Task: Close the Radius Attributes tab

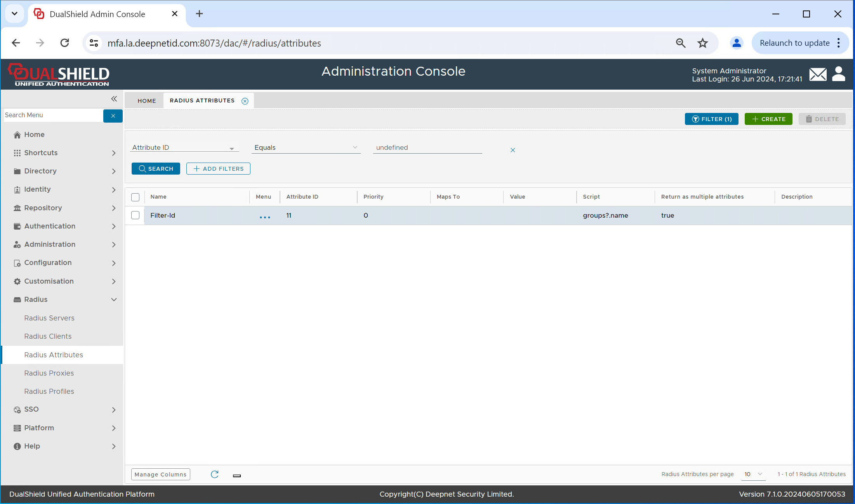Action: pyautogui.click(x=245, y=101)
